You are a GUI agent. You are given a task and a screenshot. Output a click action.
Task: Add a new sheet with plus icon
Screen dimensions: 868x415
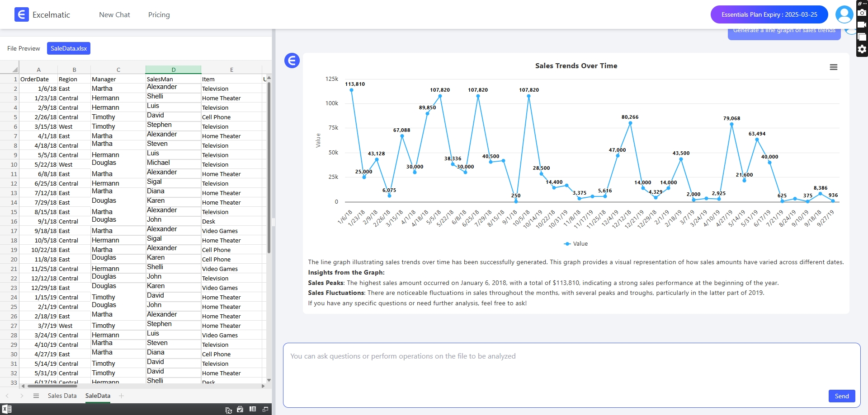(121, 396)
